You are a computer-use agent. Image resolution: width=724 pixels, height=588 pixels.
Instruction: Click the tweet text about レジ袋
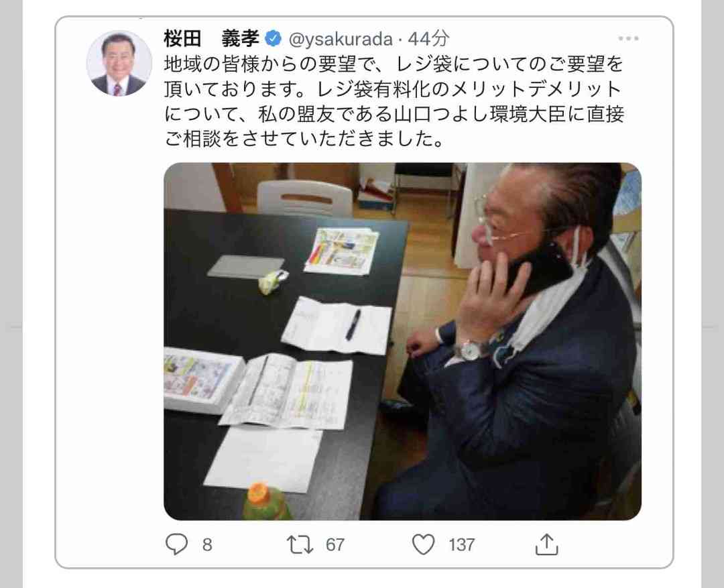pyautogui.click(x=394, y=102)
